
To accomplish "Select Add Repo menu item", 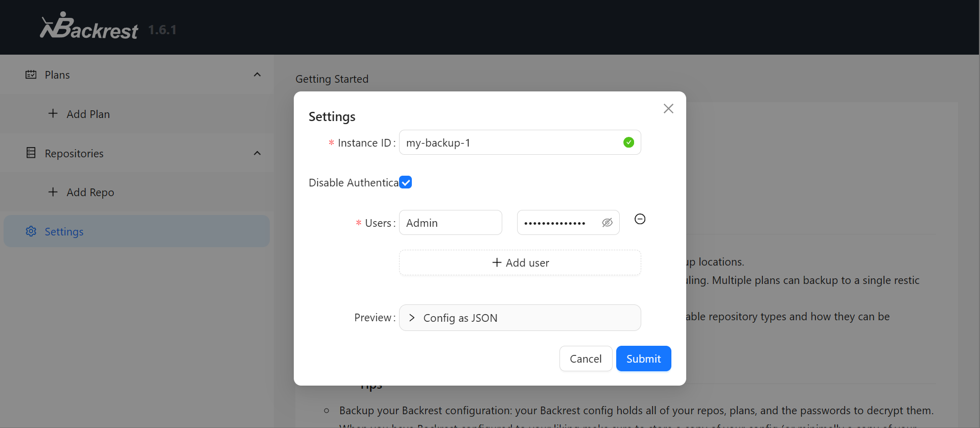I will (x=90, y=193).
